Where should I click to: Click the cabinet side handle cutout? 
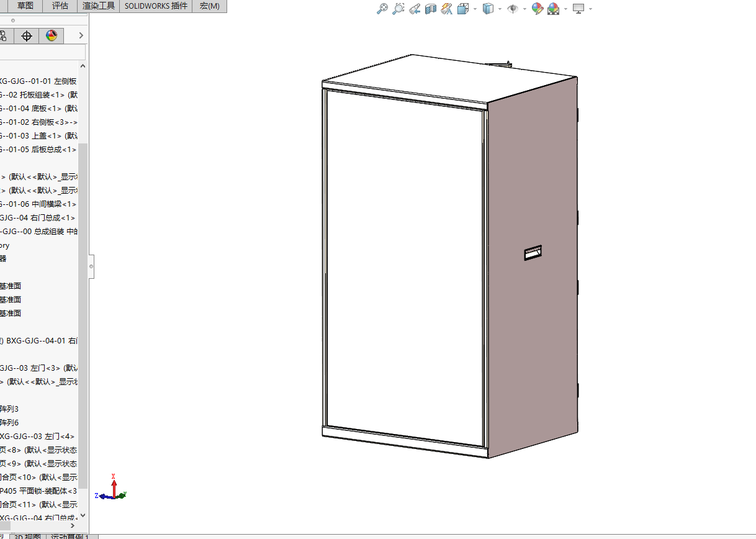click(533, 252)
